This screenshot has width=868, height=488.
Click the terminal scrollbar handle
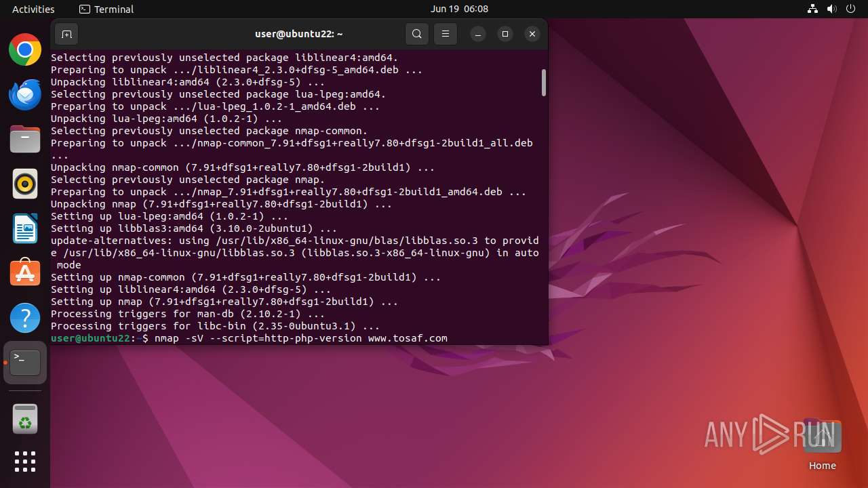click(x=543, y=83)
